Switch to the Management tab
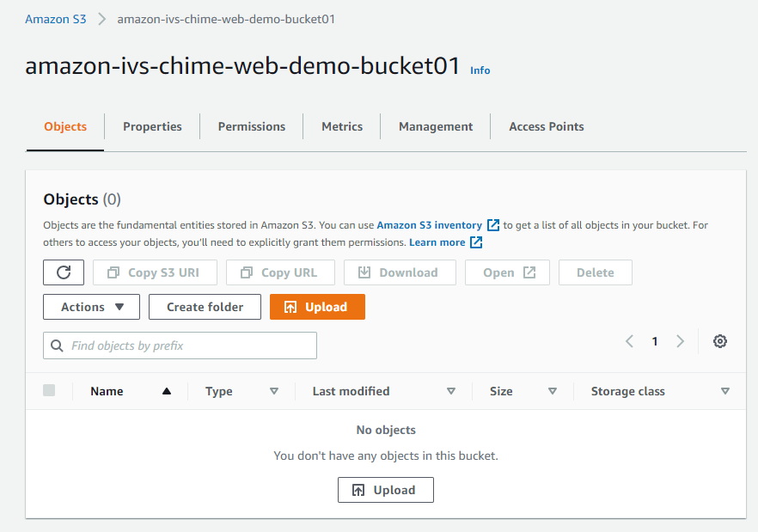Viewport: 758px width, 532px height. coord(436,126)
